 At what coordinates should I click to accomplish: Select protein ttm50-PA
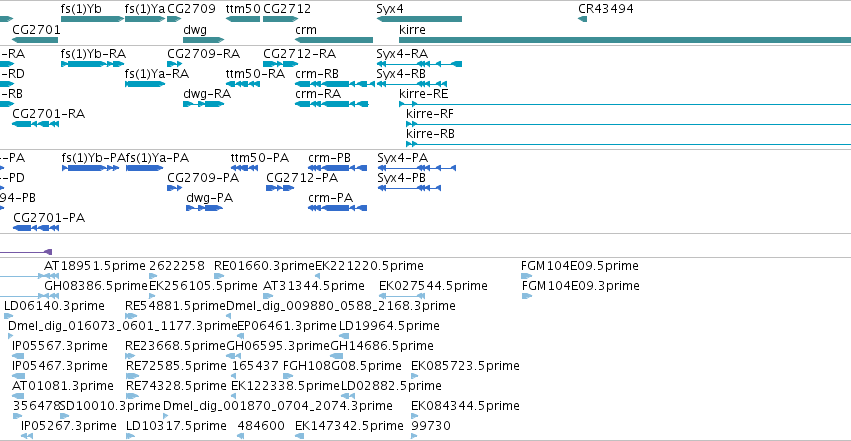(x=244, y=168)
